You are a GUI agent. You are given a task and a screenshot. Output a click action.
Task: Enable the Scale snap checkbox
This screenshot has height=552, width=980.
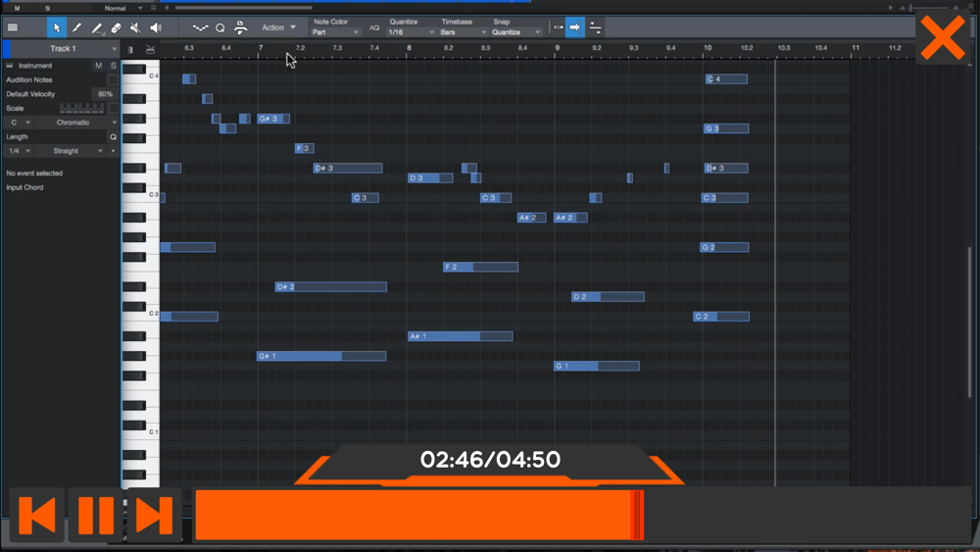(x=113, y=108)
